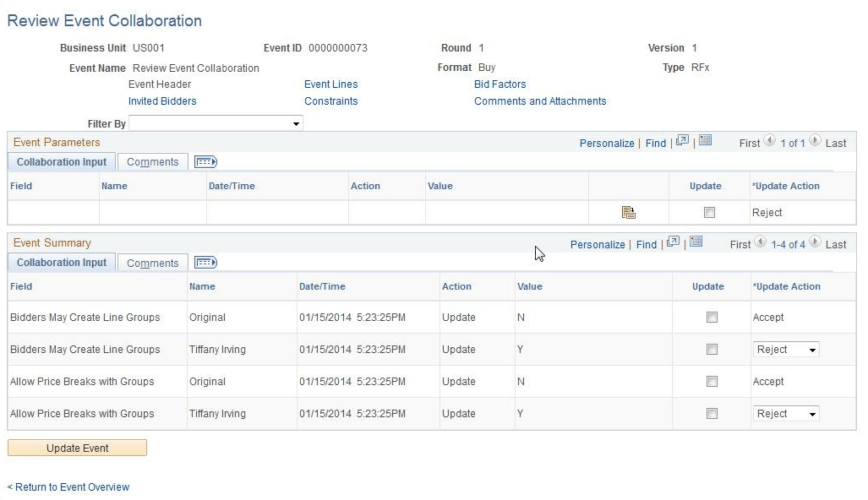Download the Event Summary grid to Excel
Image resolution: width=868 pixels, height=500 pixels.
pos(694,244)
